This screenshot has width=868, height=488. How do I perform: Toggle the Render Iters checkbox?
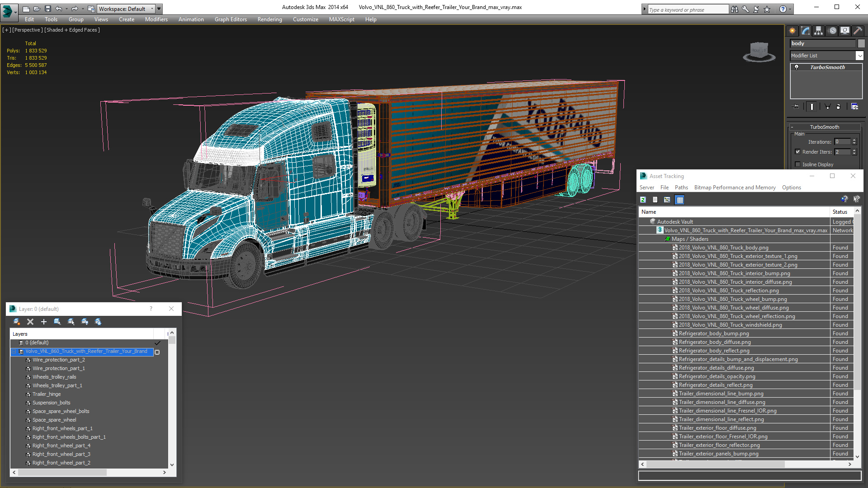797,152
